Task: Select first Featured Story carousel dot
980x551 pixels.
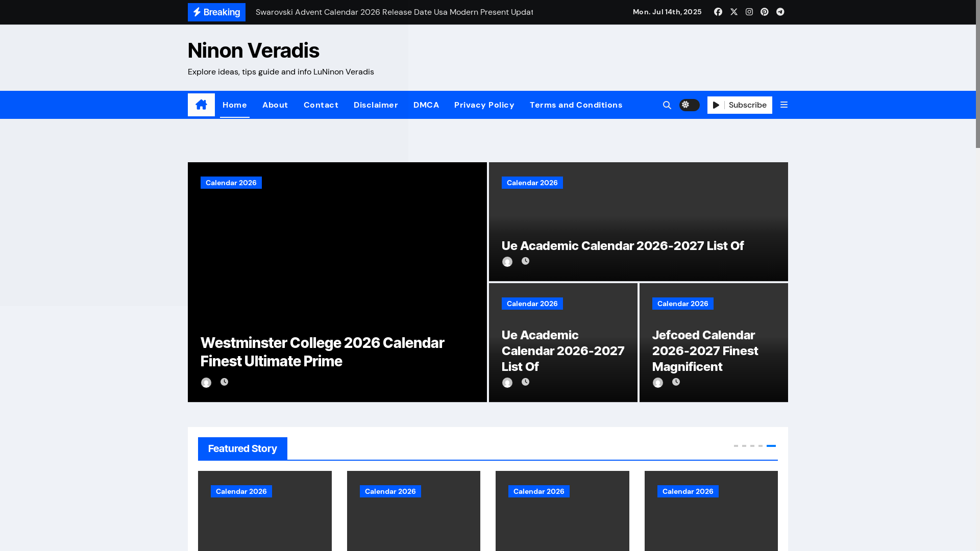Action: (x=736, y=446)
